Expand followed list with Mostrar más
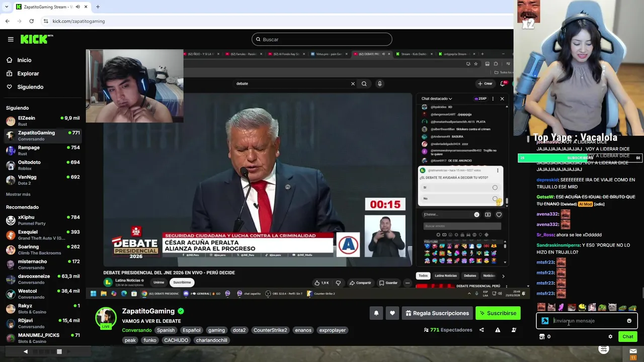The image size is (644, 362). pyautogui.click(x=18, y=194)
